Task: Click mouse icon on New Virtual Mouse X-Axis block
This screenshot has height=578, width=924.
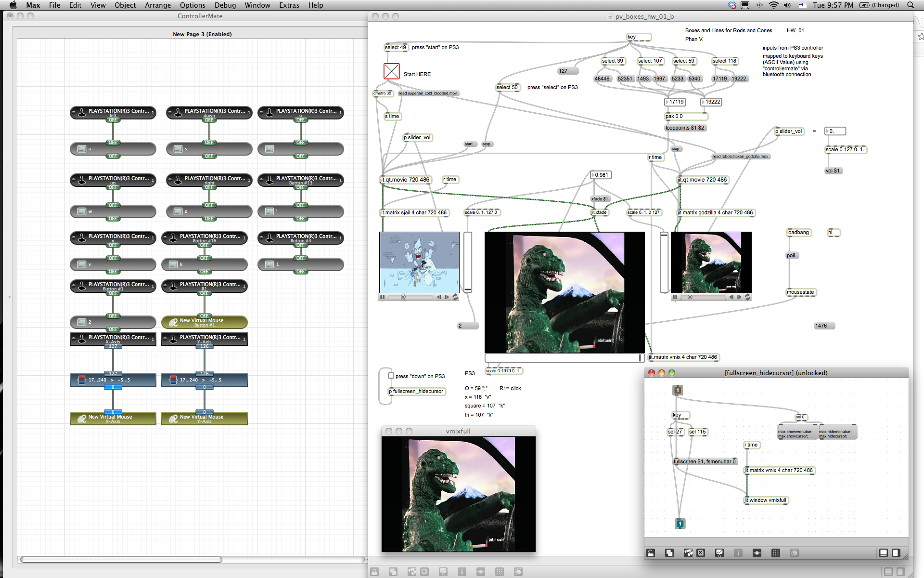Action: pyautogui.click(x=81, y=419)
